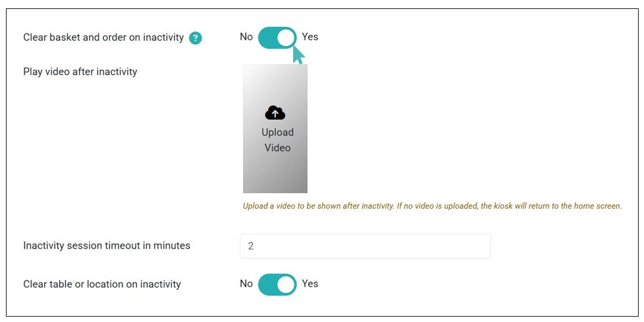Click the teal arrow cursor graphic

pyautogui.click(x=298, y=55)
